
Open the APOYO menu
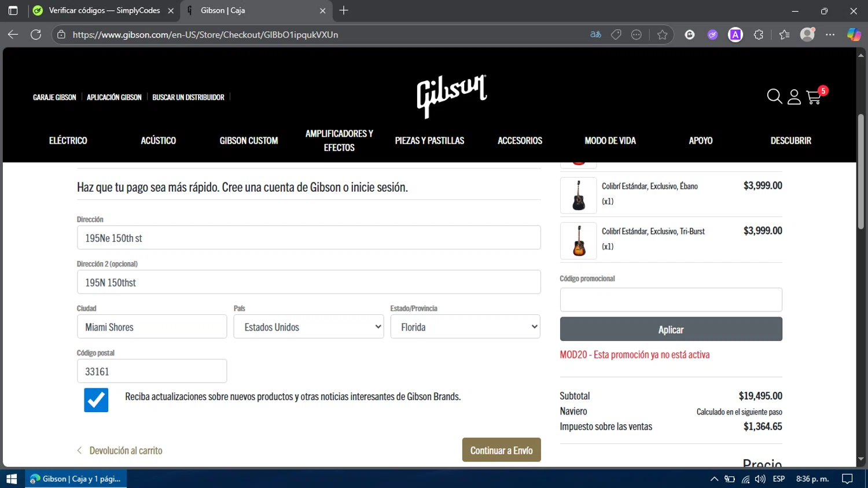tap(701, 141)
